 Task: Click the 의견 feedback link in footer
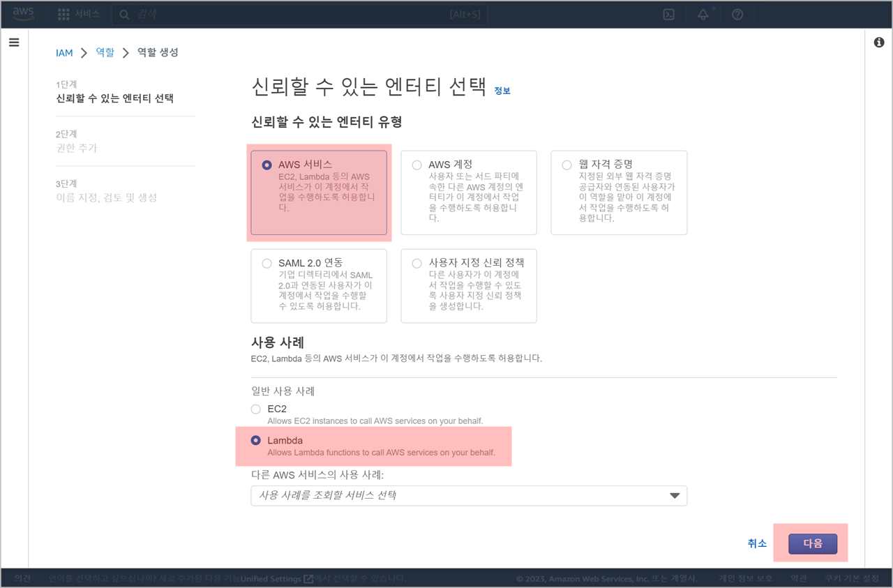[x=22, y=578]
